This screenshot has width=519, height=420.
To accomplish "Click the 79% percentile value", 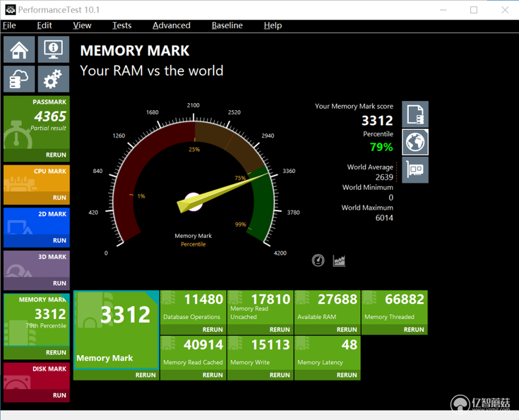I will coord(381,147).
